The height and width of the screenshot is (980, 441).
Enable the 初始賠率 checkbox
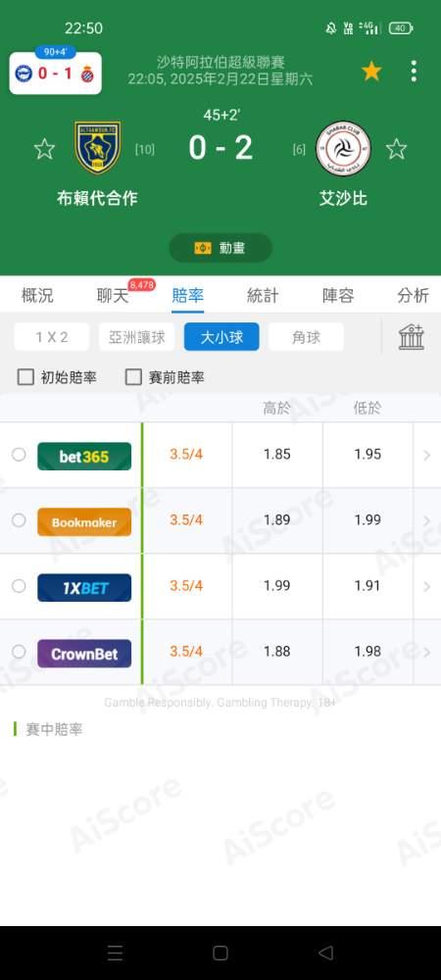25,377
